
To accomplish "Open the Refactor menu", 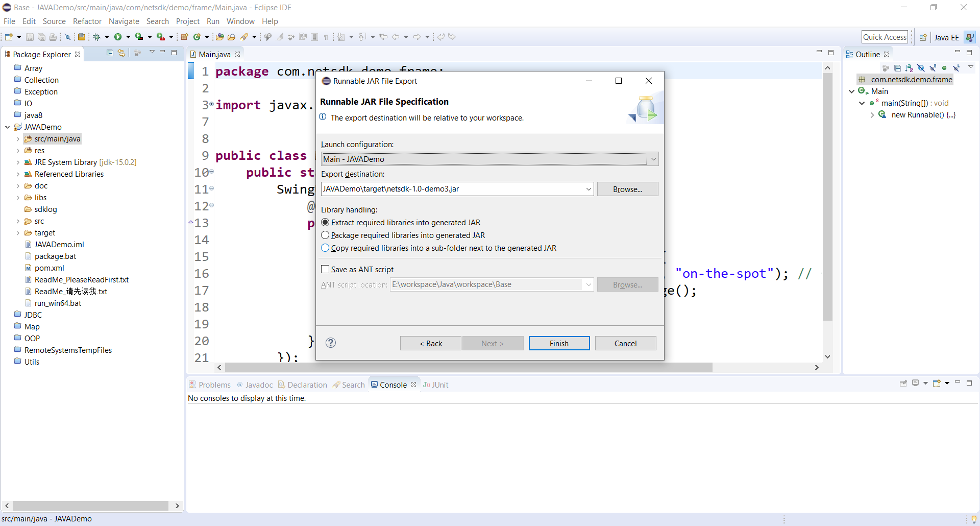I will point(87,21).
